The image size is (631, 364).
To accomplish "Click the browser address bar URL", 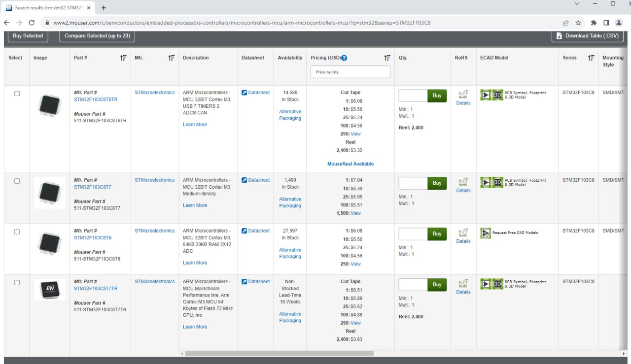I will [x=242, y=23].
